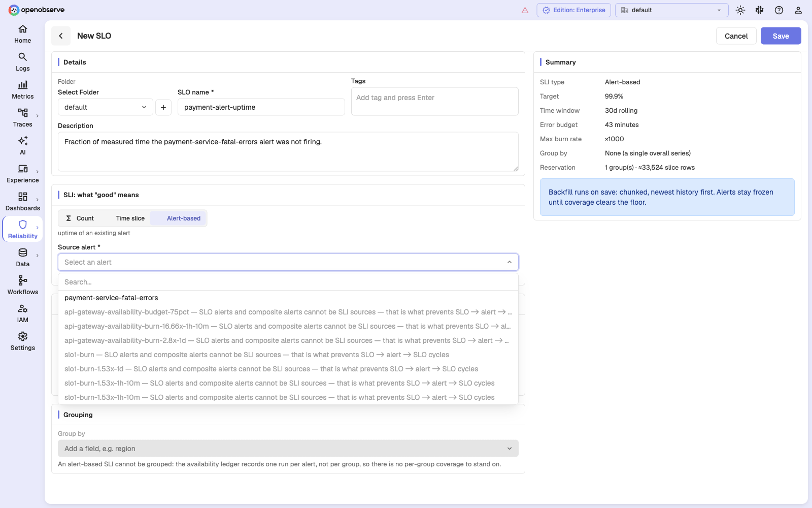Open the AI assistant section
This screenshot has height=508, width=812.
coord(22,146)
